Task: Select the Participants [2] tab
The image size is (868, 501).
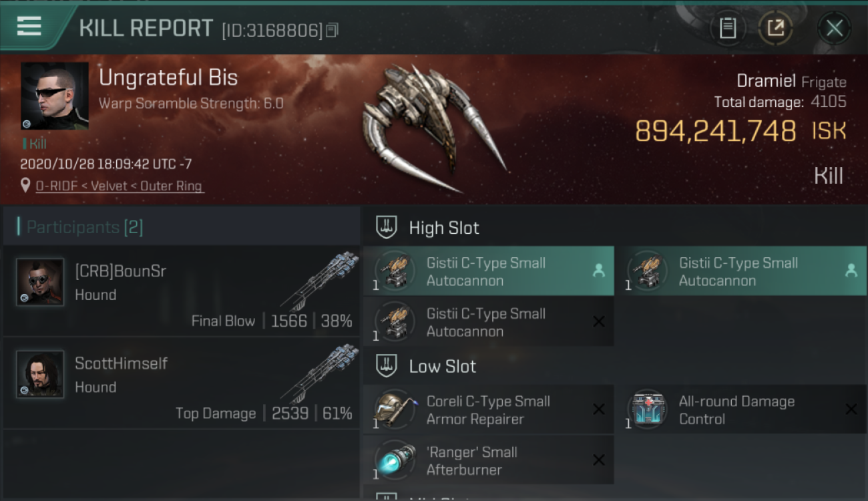Action: [84, 227]
